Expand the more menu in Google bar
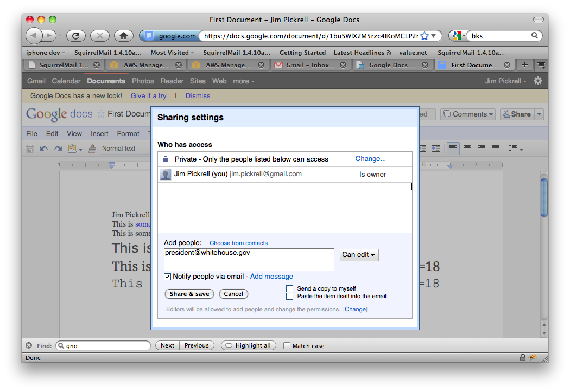Screen dimensions: 570x392 pos(244,81)
